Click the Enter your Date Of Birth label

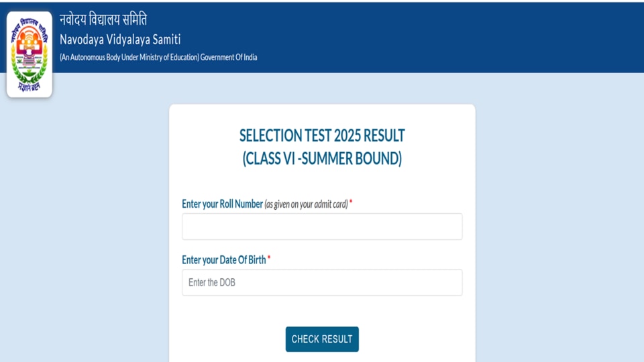pyautogui.click(x=224, y=260)
